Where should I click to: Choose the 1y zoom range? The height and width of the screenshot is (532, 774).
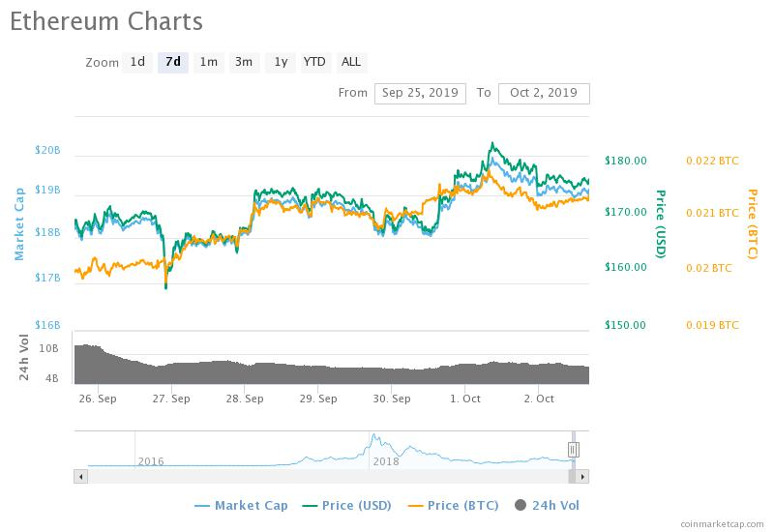point(281,62)
